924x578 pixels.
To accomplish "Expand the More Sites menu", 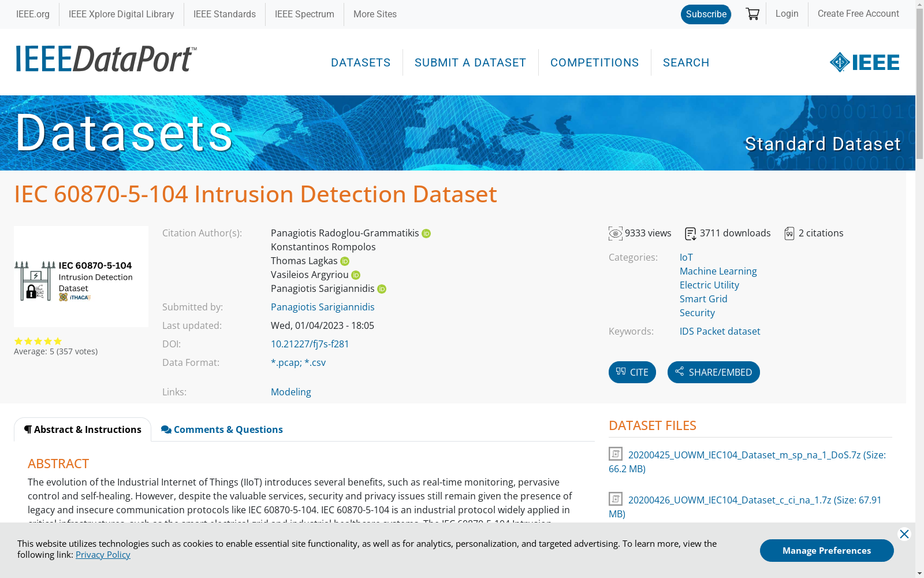I will pyautogui.click(x=375, y=14).
